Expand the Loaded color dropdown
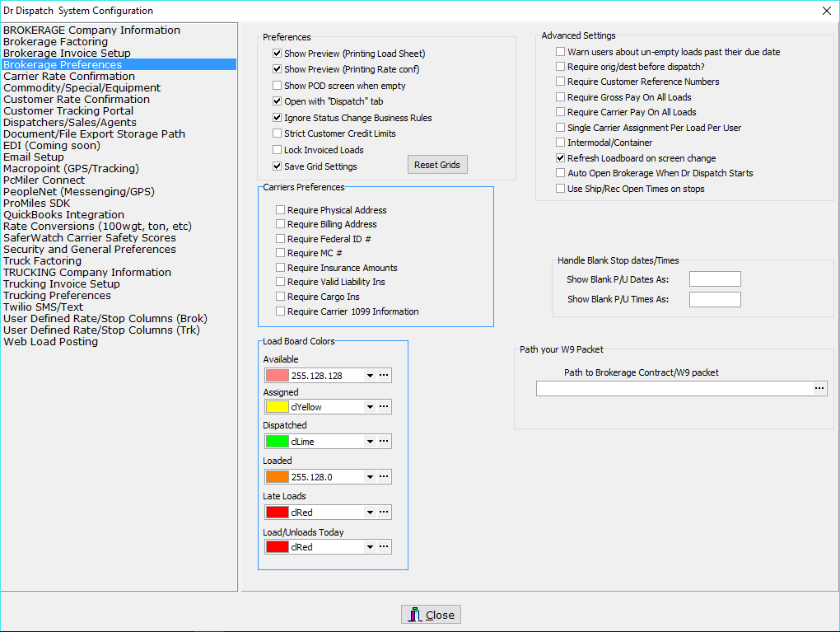 pos(370,477)
